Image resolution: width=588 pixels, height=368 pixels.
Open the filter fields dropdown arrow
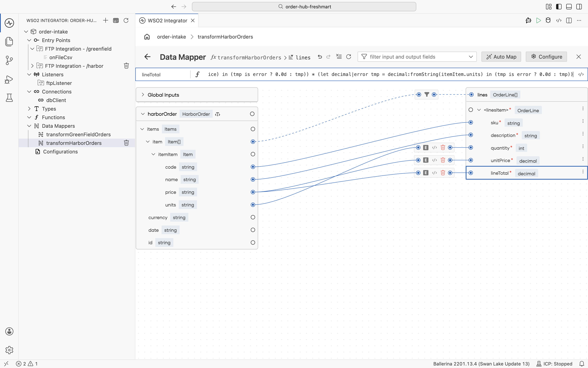click(471, 57)
